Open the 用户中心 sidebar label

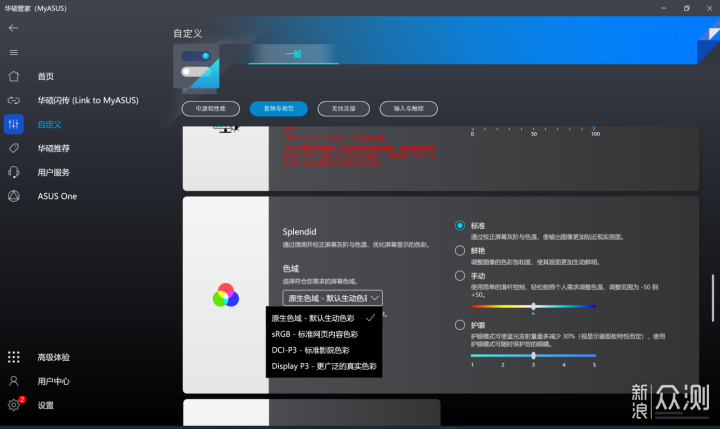click(x=53, y=381)
